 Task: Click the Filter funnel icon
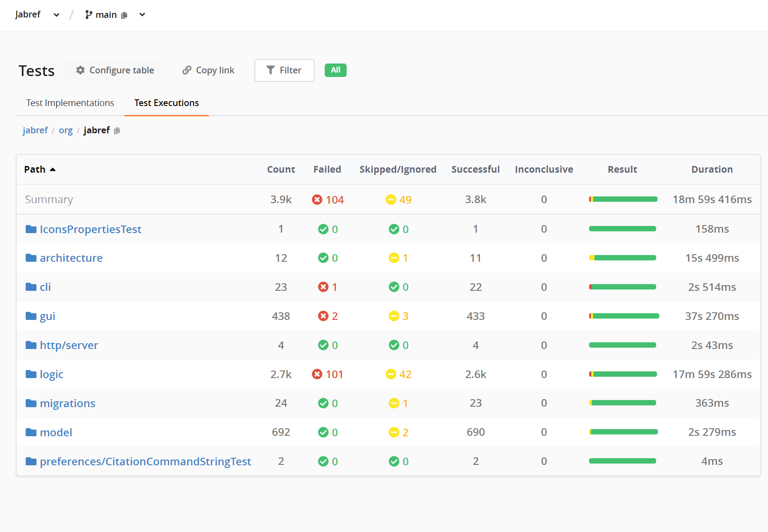click(x=271, y=70)
